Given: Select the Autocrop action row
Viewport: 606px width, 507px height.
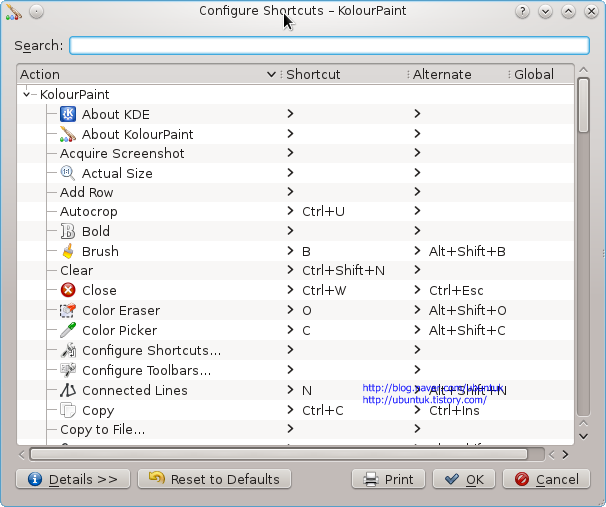Looking at the screenshot, I should click(x=296, y=211).
